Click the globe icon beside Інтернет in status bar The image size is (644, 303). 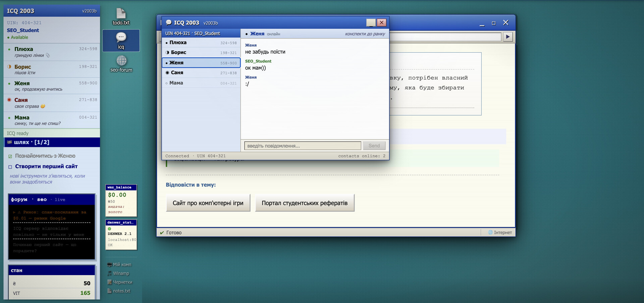[490, 232]
